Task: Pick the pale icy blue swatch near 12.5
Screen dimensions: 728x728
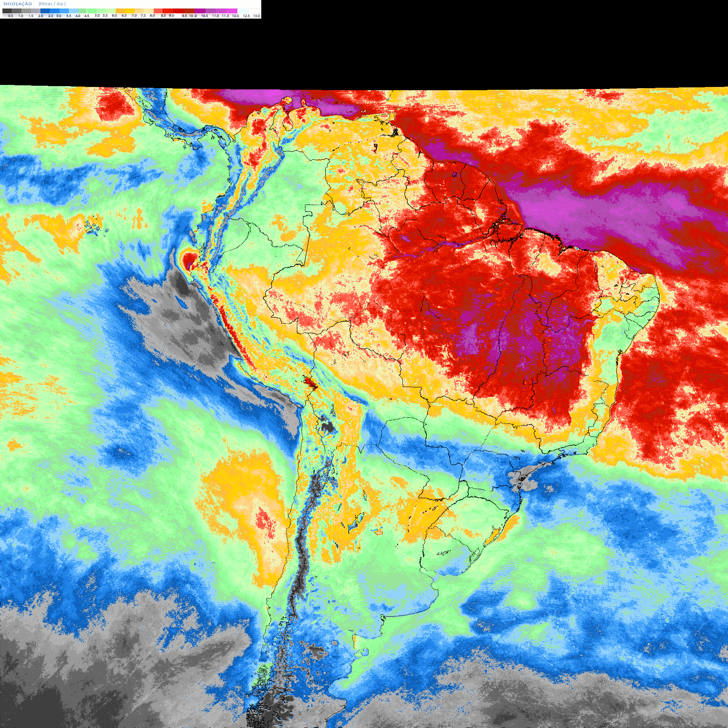Action: (x=243, y=11)
